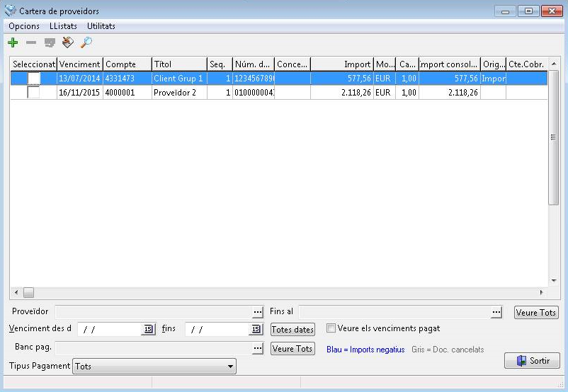Click the Mo... currency column header
The image size is (568, 392).
point(385,64)
